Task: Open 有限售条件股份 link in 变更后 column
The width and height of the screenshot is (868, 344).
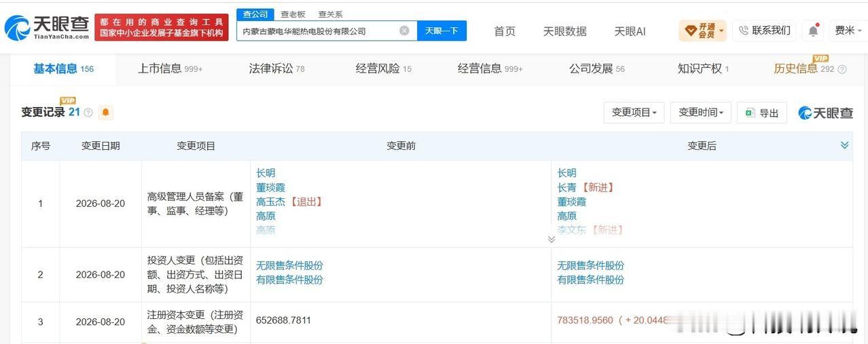Action: [591, 280]
